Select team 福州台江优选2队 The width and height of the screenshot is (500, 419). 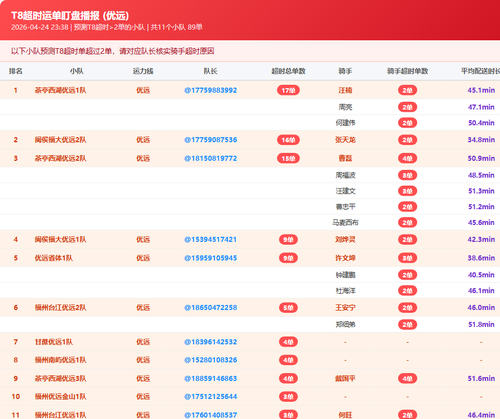[60, 308]
